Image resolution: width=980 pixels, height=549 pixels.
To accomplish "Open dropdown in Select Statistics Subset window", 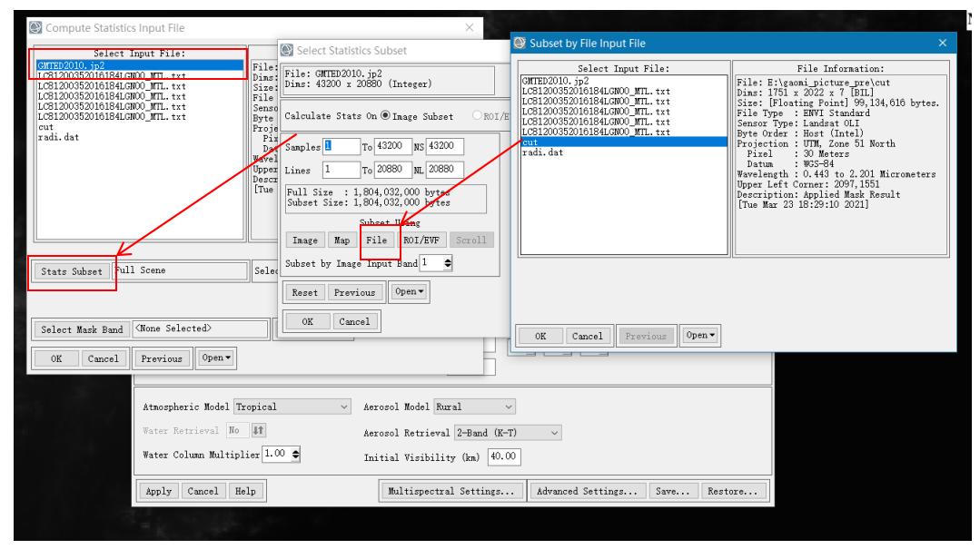I will [409, 291].
